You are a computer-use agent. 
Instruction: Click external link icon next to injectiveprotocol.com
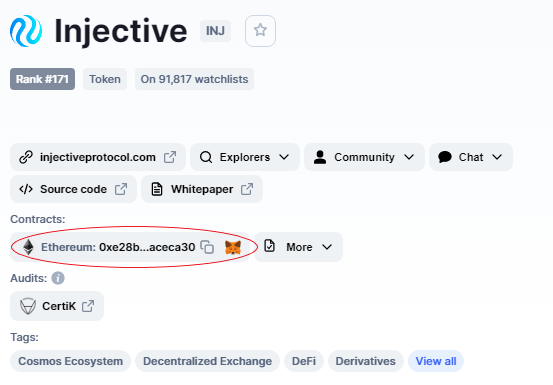pos(170,157)
